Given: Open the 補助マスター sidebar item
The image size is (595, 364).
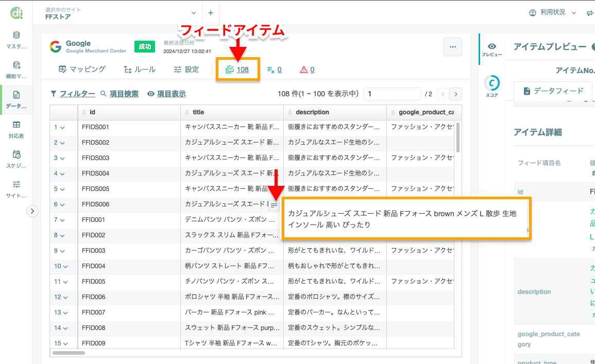Looking at the screenshot, I should (x=16, y=70).
